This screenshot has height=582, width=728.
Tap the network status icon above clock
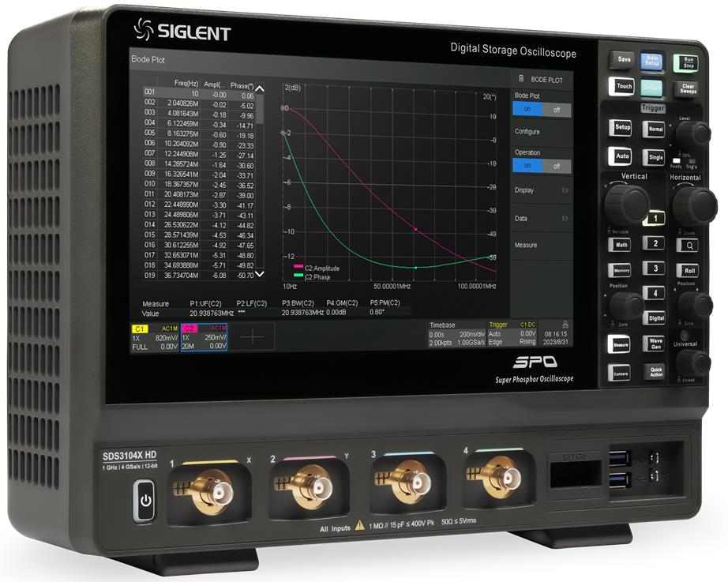564,324
